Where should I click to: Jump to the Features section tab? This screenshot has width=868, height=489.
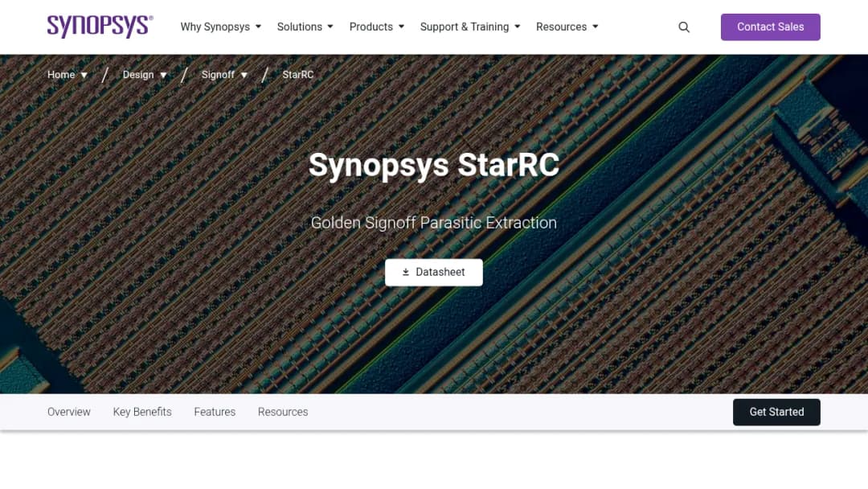point(215,412)
